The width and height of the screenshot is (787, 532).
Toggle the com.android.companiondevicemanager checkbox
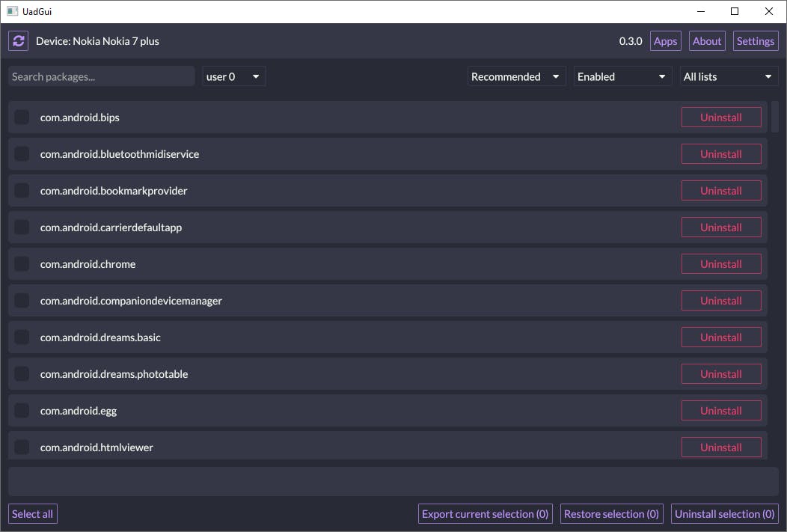[22, 301]
